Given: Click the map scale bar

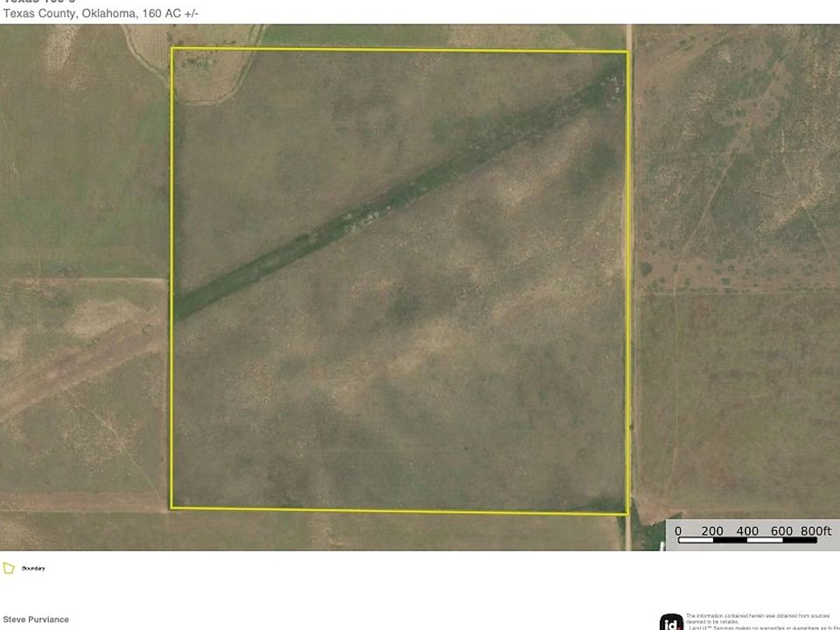Looking at the screenshot, I should (x=747, y=540).
